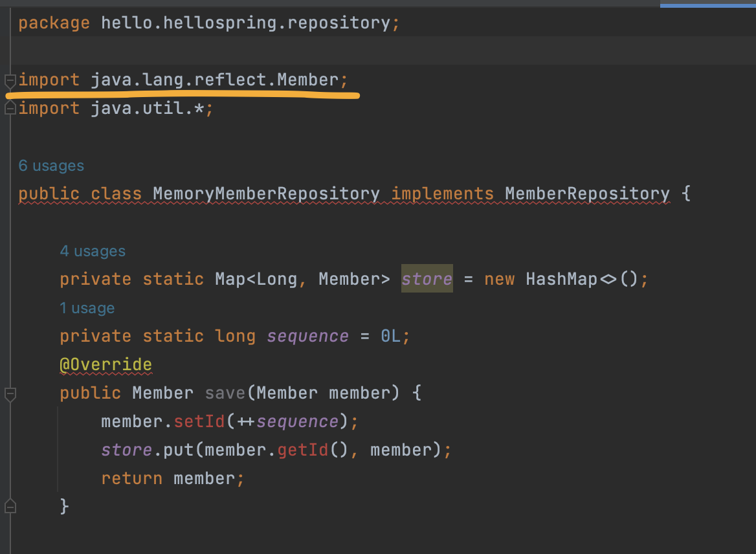Click the MemoryMemberRepository class name
756x554 pixels.
(x=266, y=194)
